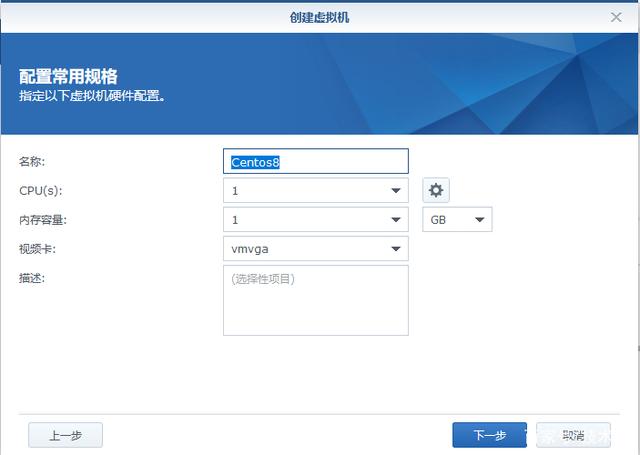The height and width of the screenshot is (455, 640).
Task: Click the 名称: label
Action: click(x=32, y=162)
